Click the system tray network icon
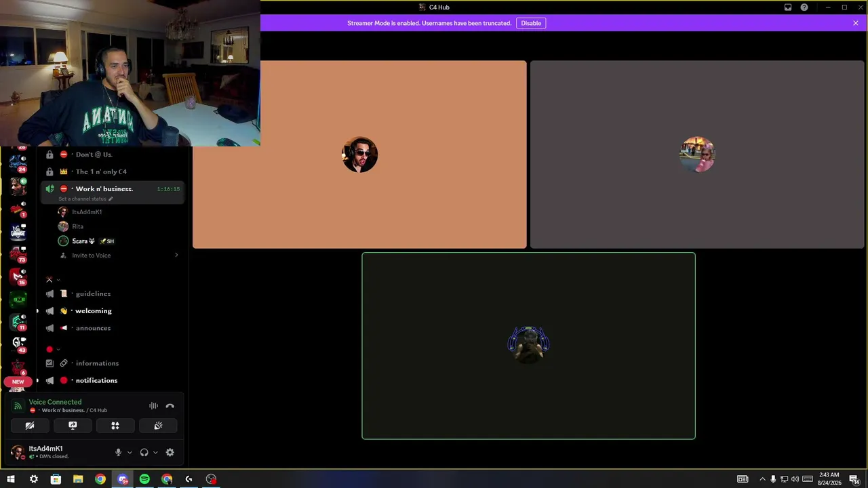The image size is (868, 488). click(784, 479)
